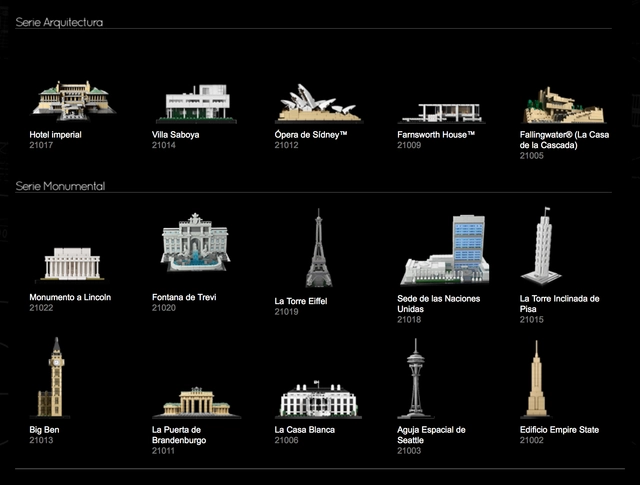
Task: Click set number 21012 under Ópera de Sídney
Action: point(287,145)
